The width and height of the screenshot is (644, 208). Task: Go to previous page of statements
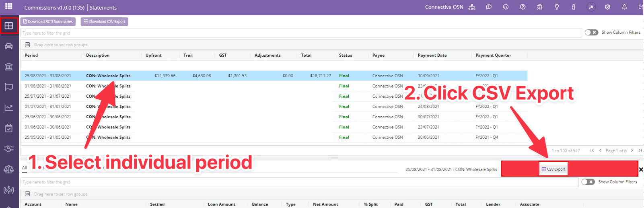(600, 150)
